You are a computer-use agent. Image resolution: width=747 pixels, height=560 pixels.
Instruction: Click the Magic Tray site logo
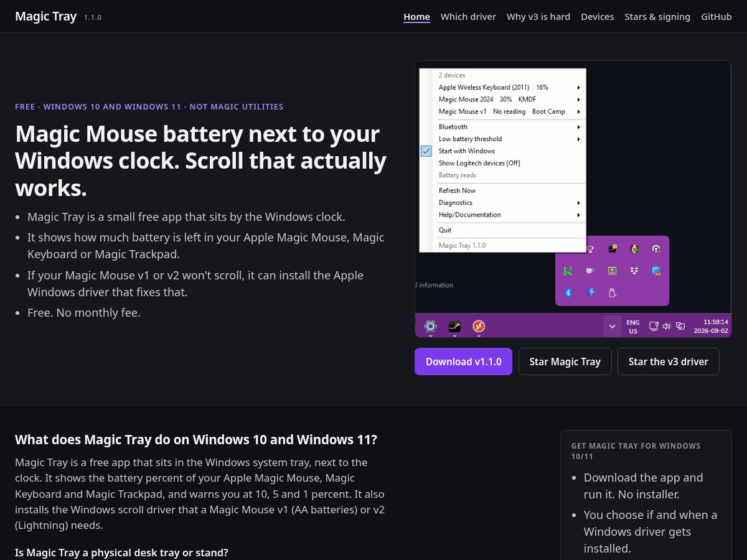[x=45, y=16]
